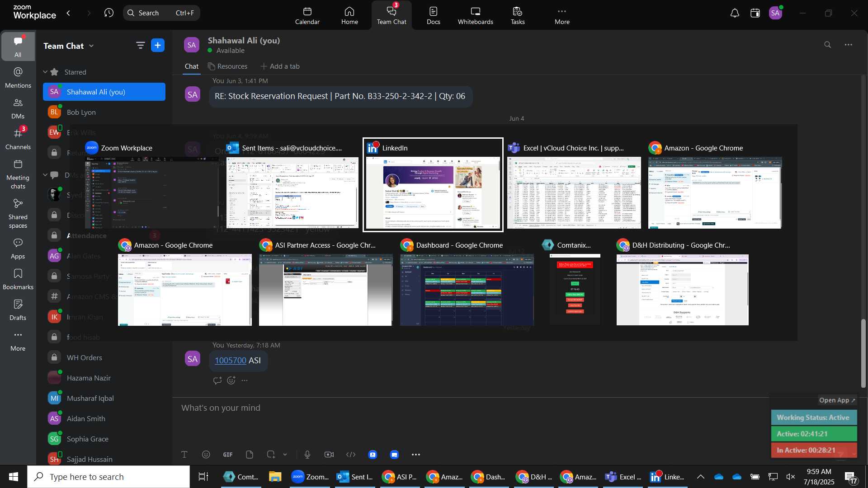
Task: Open the 1005700 link
Action: click(231, 361)
